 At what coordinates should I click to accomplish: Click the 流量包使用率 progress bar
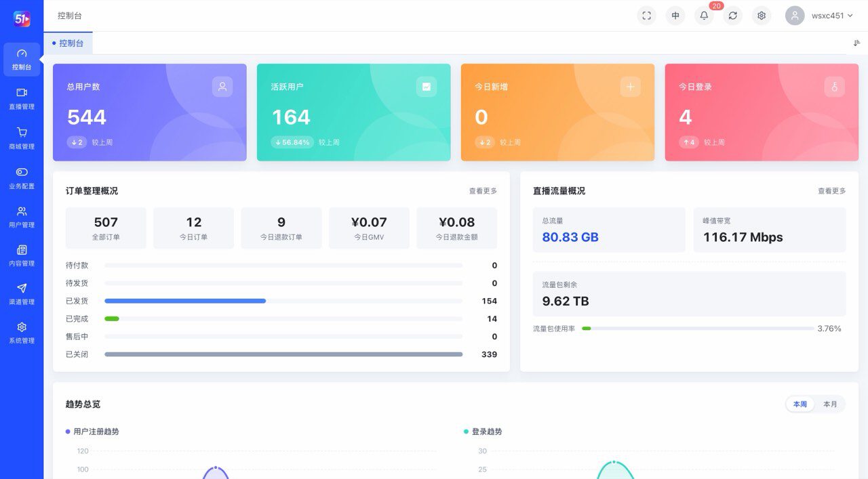click(x=698, y=329)
